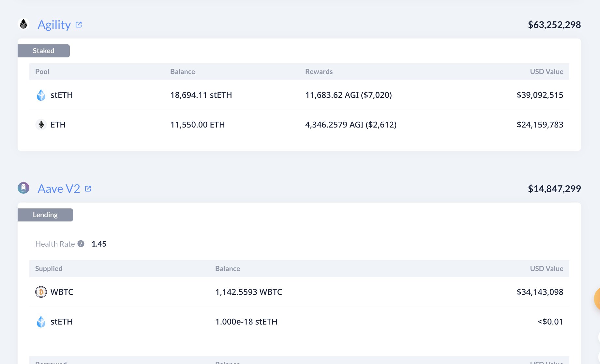
Task: Click the Aave V2 ghost logo
Action: tap(23, 188)
